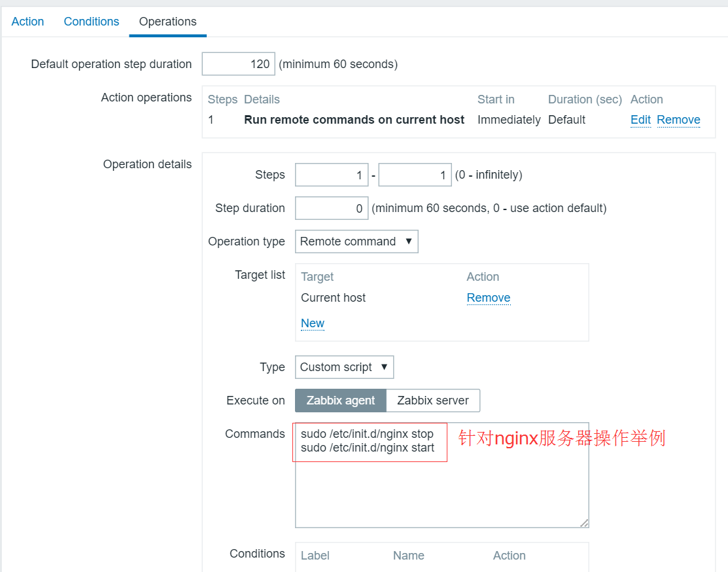Viewport: 728px width, 572px height.
Task: Expand the Custom script dropdown arrow
Action: point(385,367)
